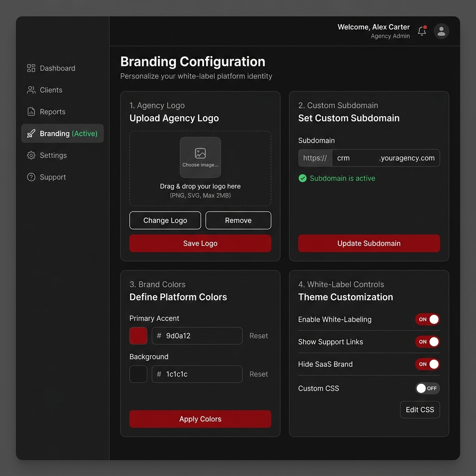Click the 'Agency Admin' role label
This screenshot has width=476, height=476.
point(390,36)
